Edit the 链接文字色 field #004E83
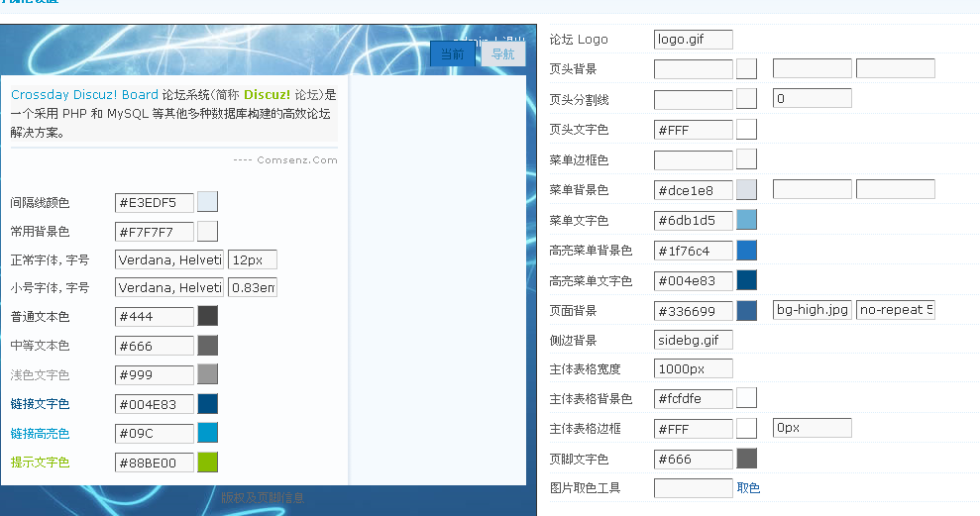Screen dimensions: 980x516 (155, 404)
